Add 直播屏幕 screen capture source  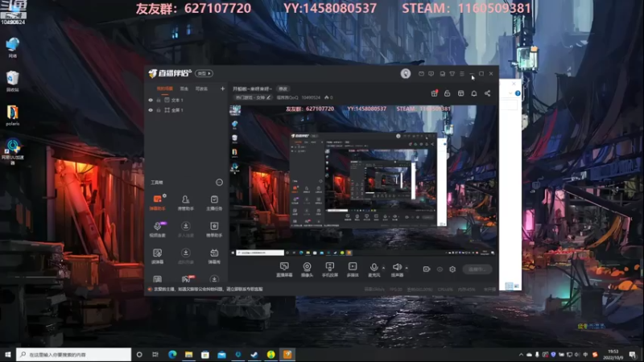(284, 269)
